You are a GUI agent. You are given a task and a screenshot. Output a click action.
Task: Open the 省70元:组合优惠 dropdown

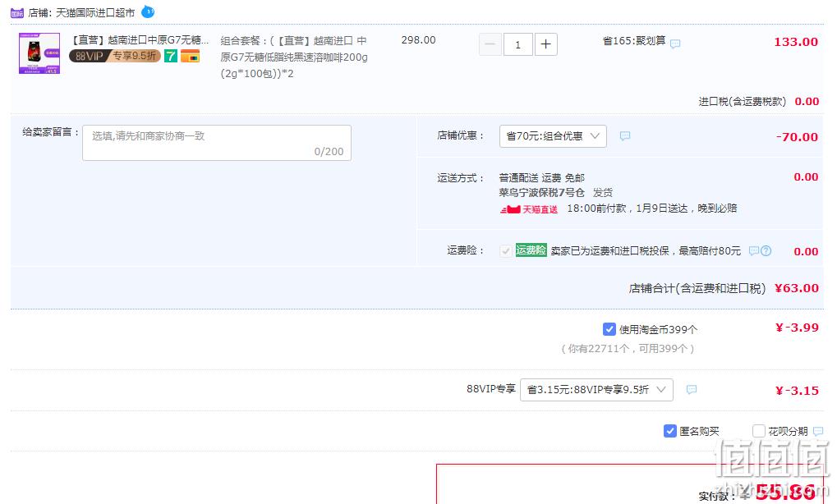[x=553, y=136]
